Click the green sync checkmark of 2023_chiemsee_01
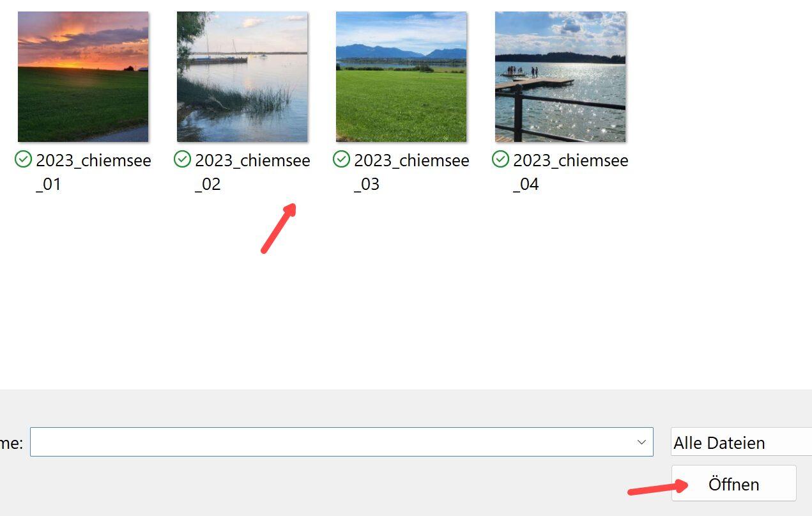 24,159
